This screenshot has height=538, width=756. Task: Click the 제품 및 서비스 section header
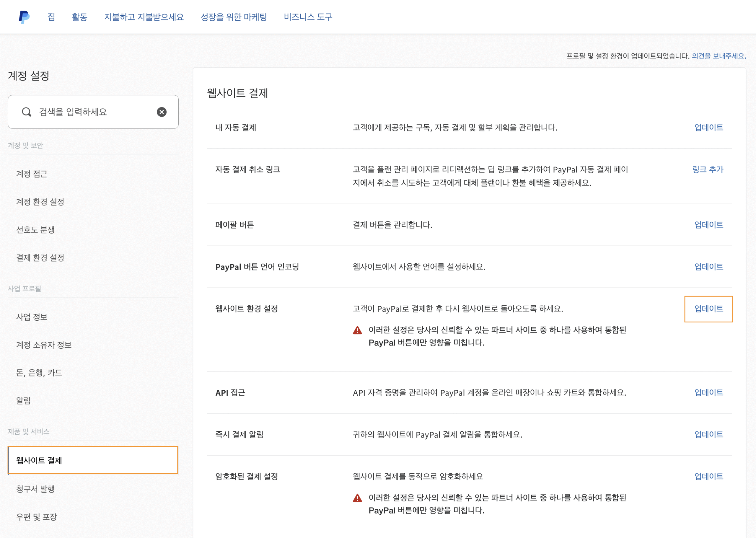point(28,432)
